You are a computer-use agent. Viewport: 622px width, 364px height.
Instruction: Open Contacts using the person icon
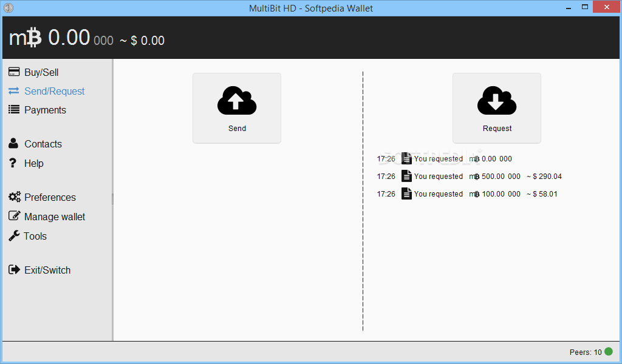pyautogui.click(x=13, y=144)
